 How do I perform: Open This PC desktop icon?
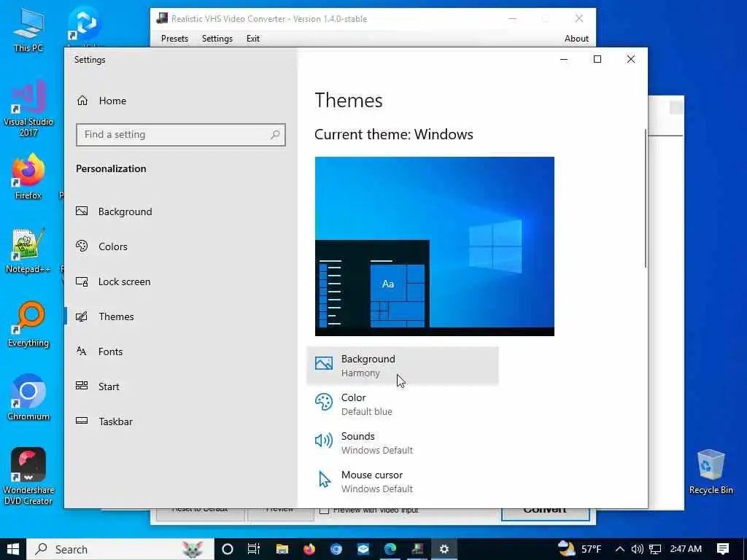point(28,31)
